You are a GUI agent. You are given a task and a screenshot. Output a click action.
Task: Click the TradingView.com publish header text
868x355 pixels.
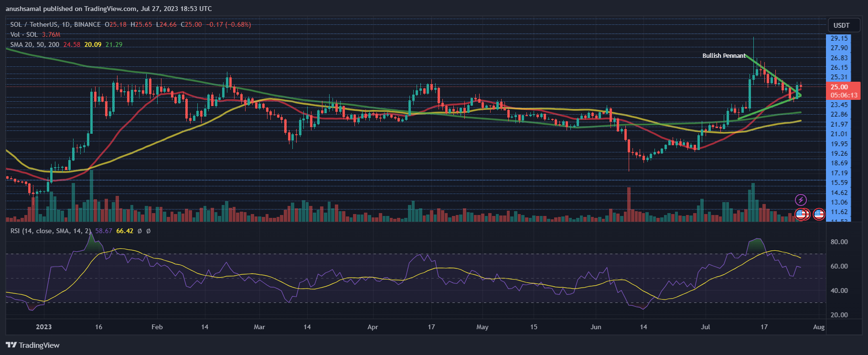coord(107,9)
